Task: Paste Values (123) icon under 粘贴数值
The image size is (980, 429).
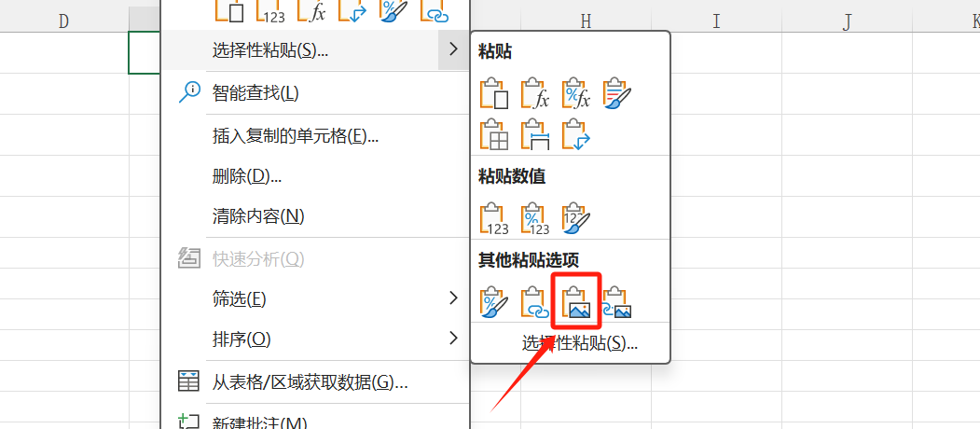Action: click(494, 218)
